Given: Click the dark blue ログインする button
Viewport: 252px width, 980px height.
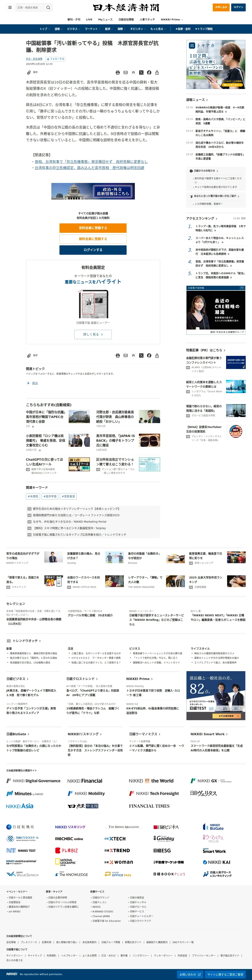Looking at the screenshot, I should point(93,250).
